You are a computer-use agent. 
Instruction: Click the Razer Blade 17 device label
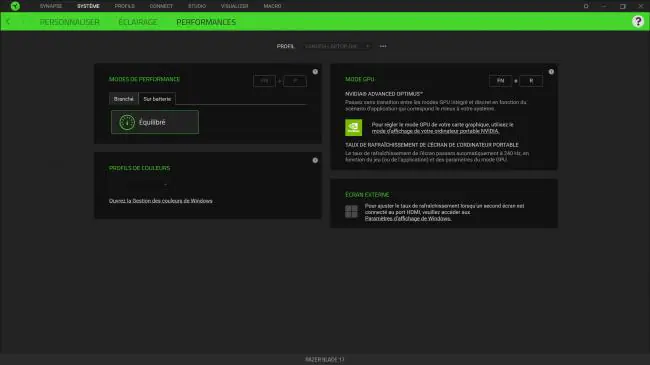coord(325,360)
